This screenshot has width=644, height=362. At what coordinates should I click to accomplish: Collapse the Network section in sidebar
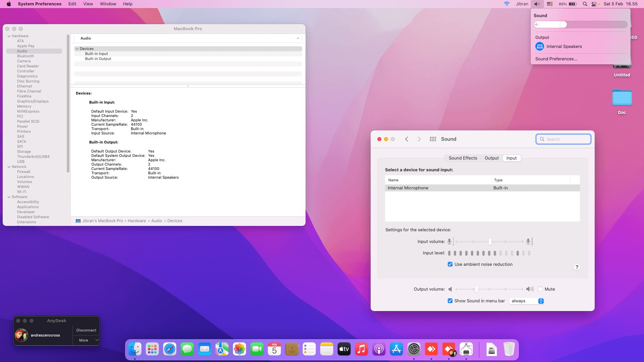pyautogui.click(x=9, y=167)
